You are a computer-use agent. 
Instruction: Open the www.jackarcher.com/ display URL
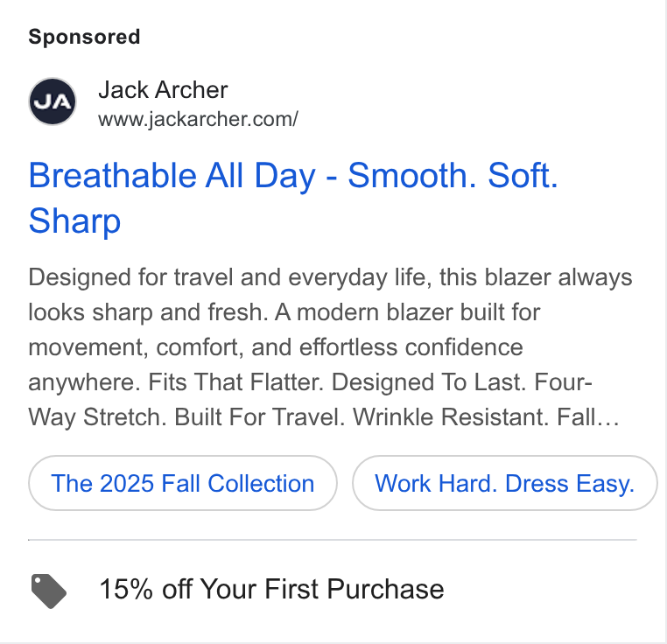[x=198, y=119]
